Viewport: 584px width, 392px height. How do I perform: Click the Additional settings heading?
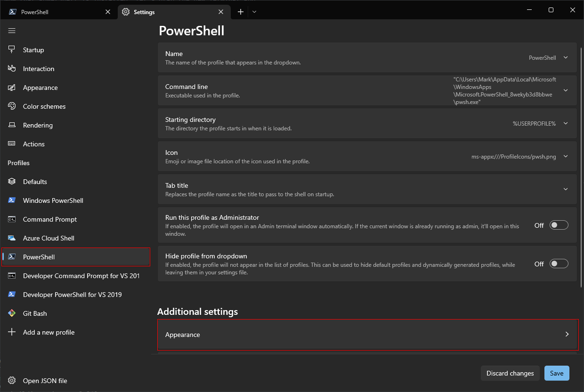pos(197,312)
